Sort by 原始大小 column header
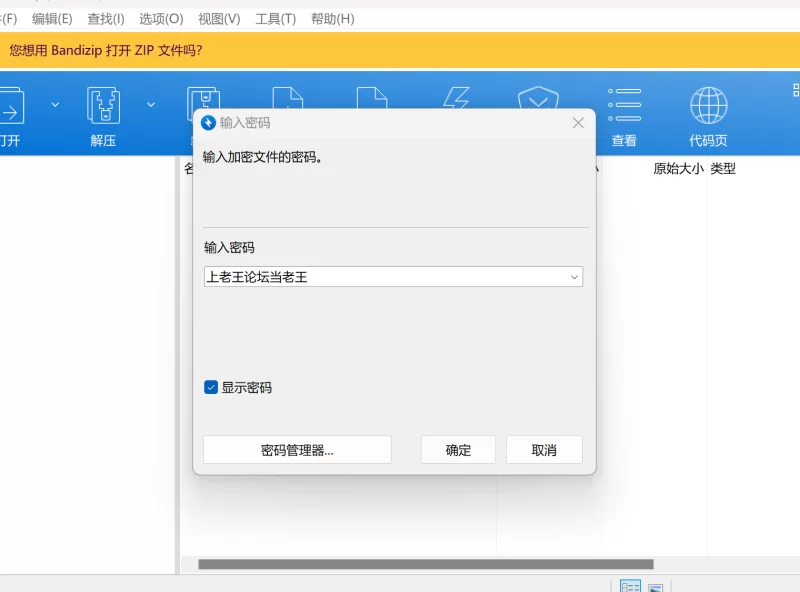Screen dimensions: 800x592 (x=678, y=168)
